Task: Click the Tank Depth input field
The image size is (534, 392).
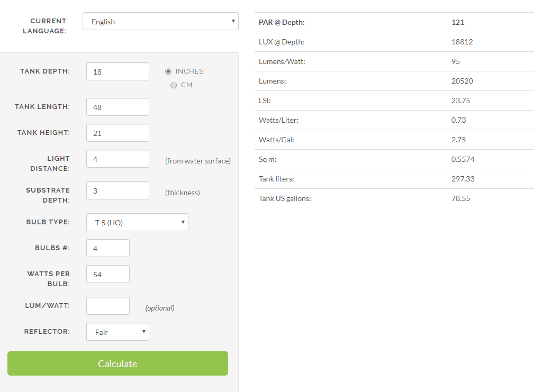Action: click(x=117, y=72)
